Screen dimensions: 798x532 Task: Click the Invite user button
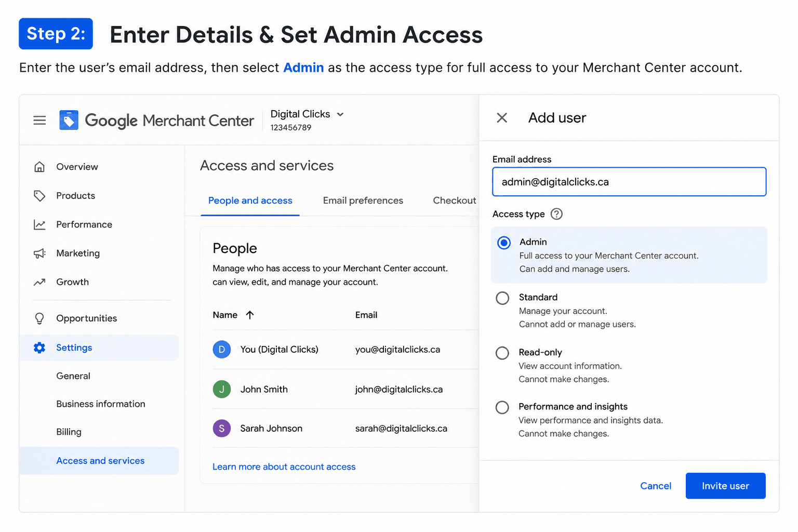pos(725,486)
